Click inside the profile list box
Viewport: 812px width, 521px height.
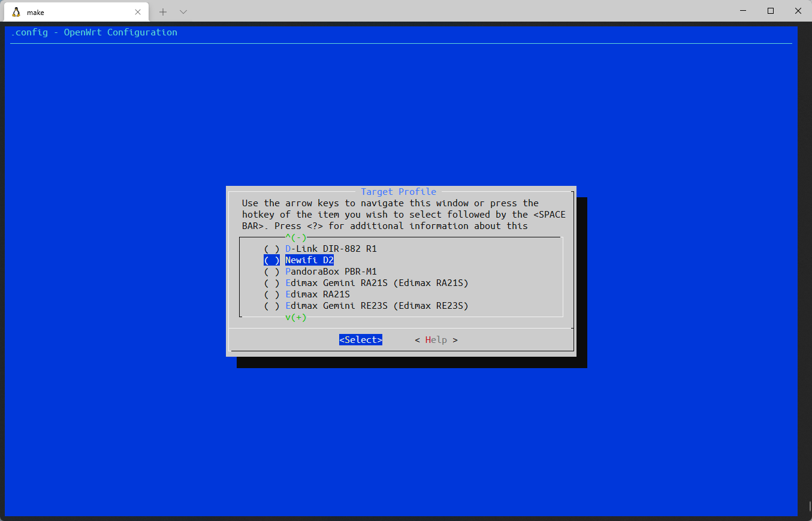(401, 276)
